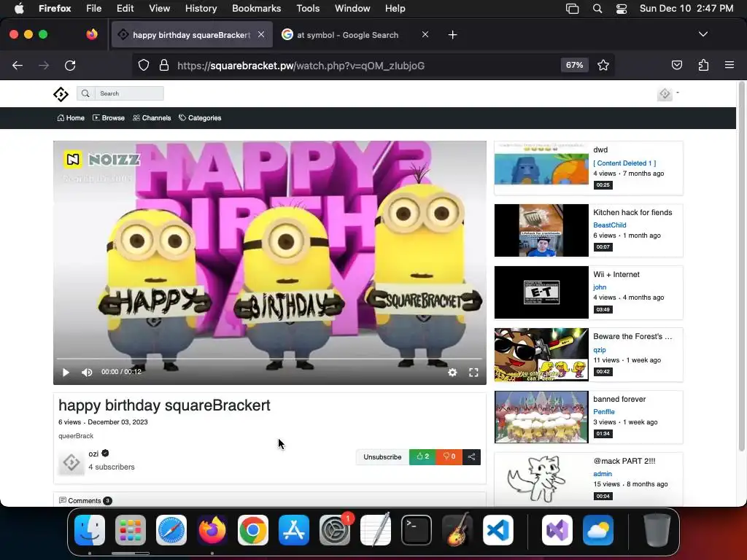Close the happy birthday squareBrackert tab
This screenshot has height=560, width=747.
(x=261, y=34)
